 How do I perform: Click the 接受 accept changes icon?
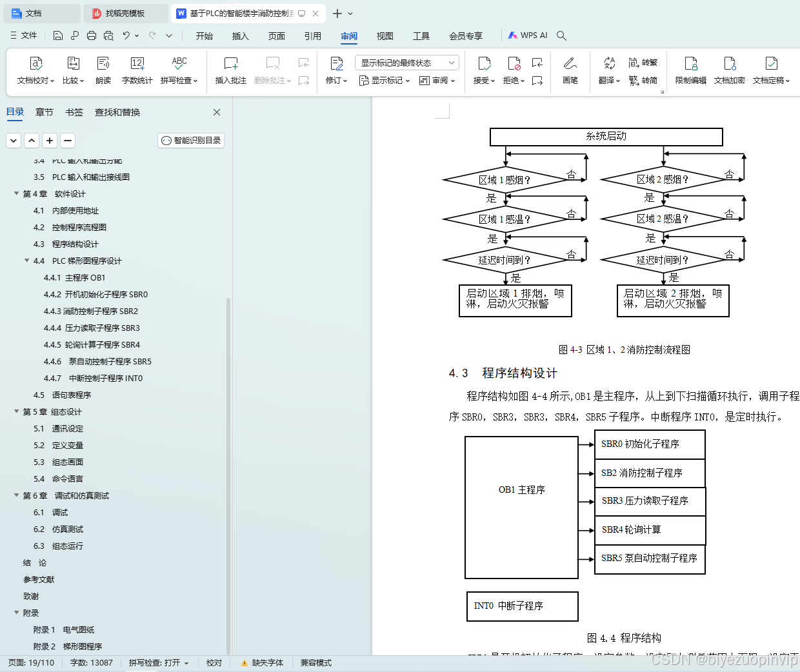pyautogui.click(x=484, y=63)
